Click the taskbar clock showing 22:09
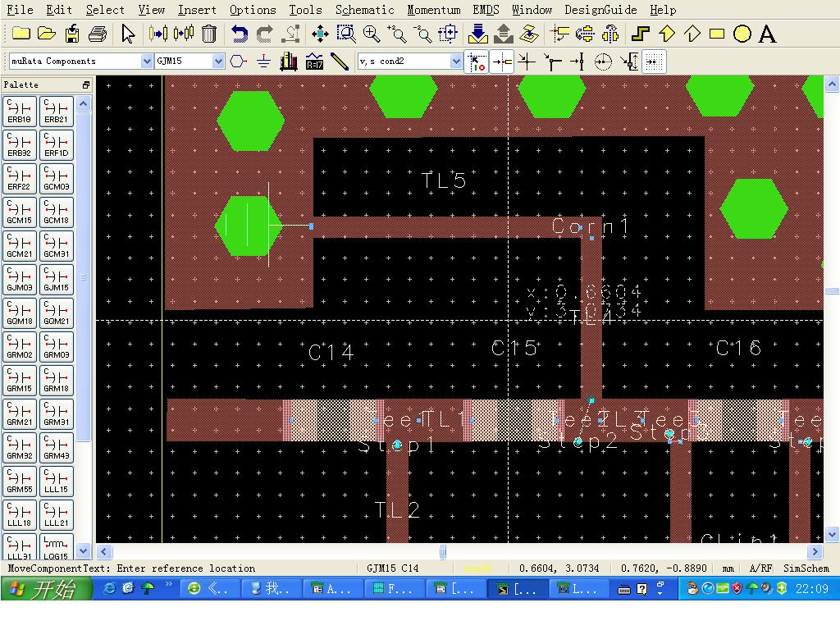The width and height of the screenshot is (840, 630). (x=811, y=589)
